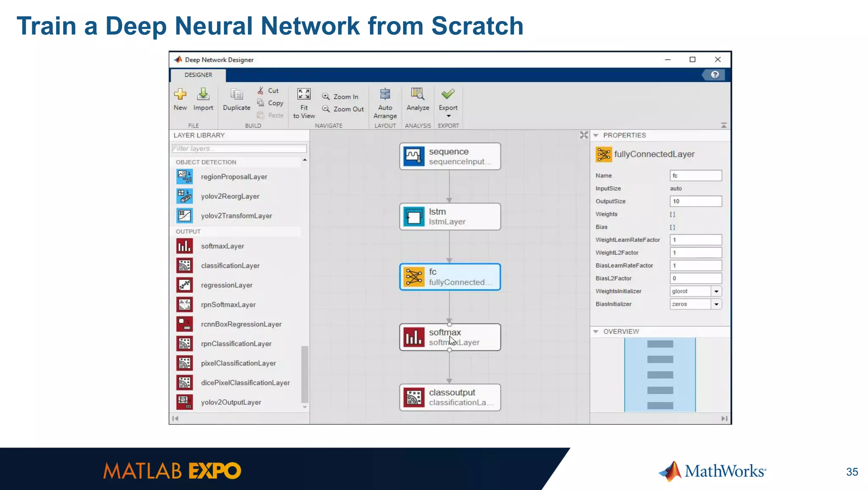The height and width of the screenshot is (490, 868).
Task: Click the Import toolbar icon
Action: [x=203, y=94]
